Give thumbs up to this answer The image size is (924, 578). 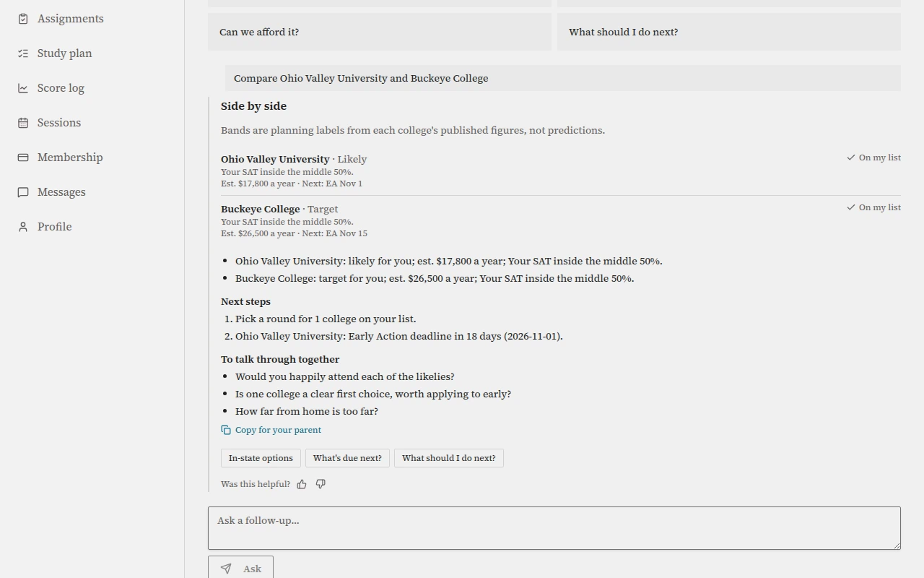pos(302,484)
